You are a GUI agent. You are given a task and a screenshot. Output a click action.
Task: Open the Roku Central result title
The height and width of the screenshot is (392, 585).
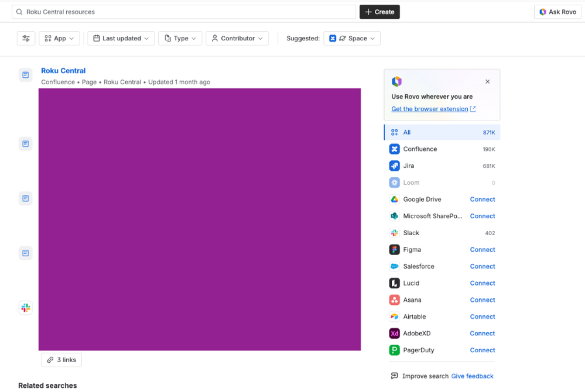pos(63,70)
